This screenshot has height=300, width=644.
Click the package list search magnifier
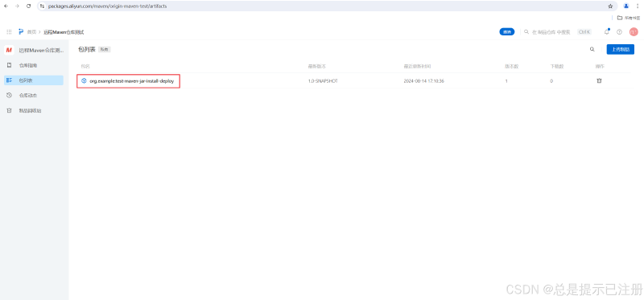[592, 49]
